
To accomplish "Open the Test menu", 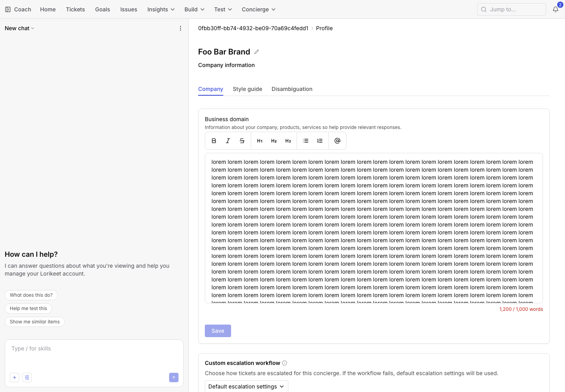I will [x=223, y=9].
